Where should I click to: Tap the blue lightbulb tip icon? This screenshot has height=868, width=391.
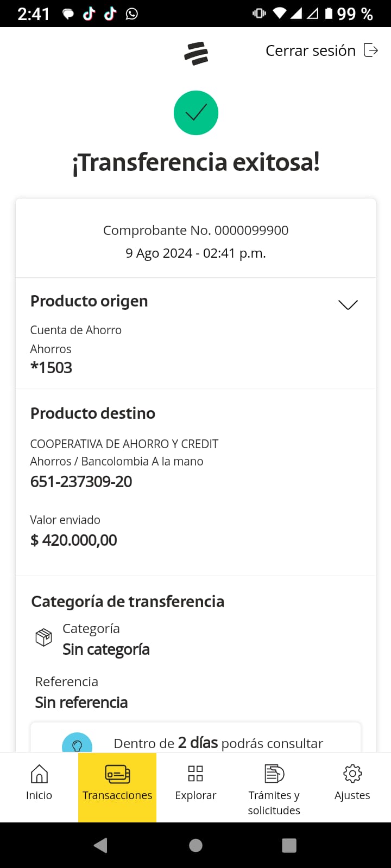coord(77,744)
